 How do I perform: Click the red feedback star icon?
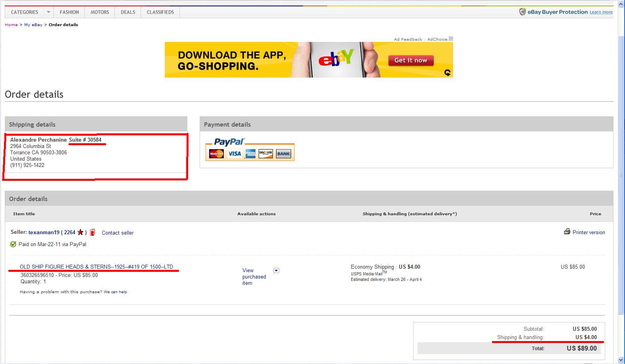point(80,232)
